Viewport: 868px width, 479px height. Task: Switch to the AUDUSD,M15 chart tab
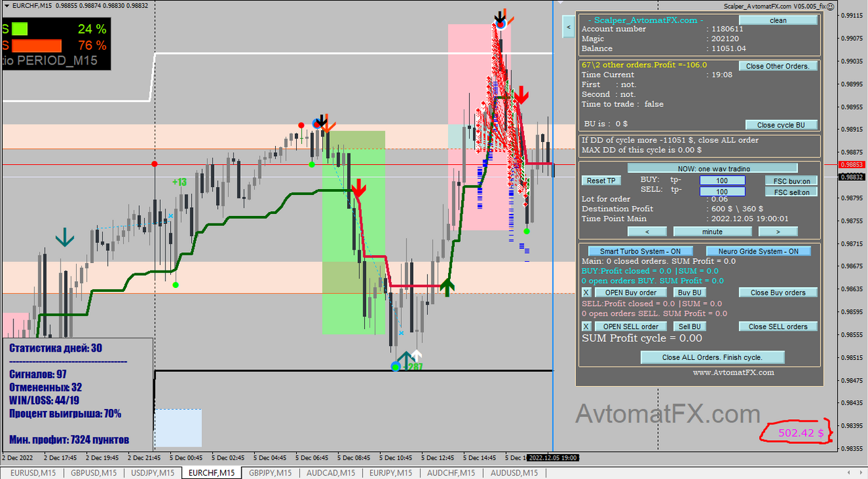point(513,473)
